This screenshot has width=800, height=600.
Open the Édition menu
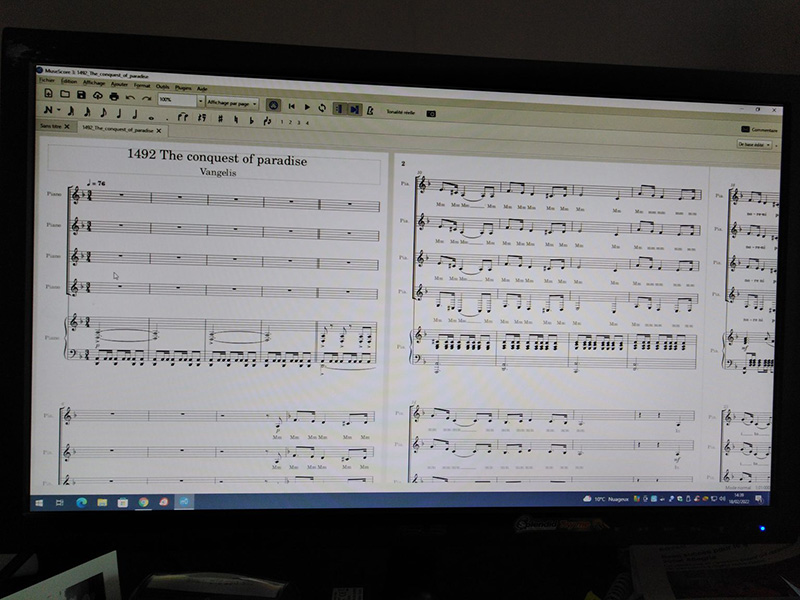tap(69, 81)
